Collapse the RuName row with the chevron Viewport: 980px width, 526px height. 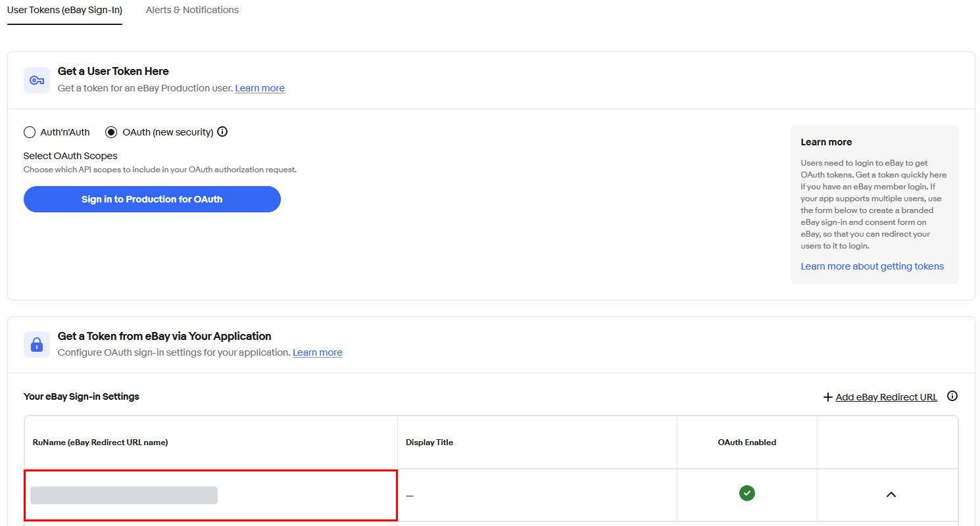click(891, 494)
